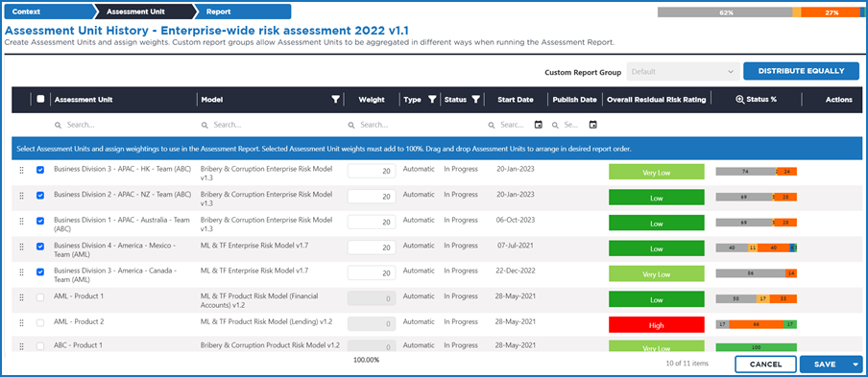Grab drag handle for Business Division 1 Australia row
The height and width of the screenshot is (377, 868).
coord(21,221)
